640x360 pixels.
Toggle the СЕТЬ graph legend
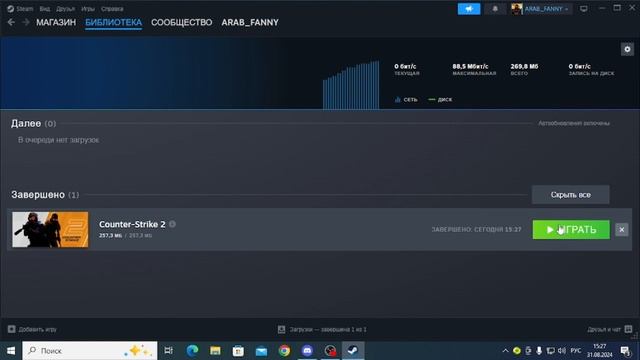pyautogui.click(x=406, y=100)
